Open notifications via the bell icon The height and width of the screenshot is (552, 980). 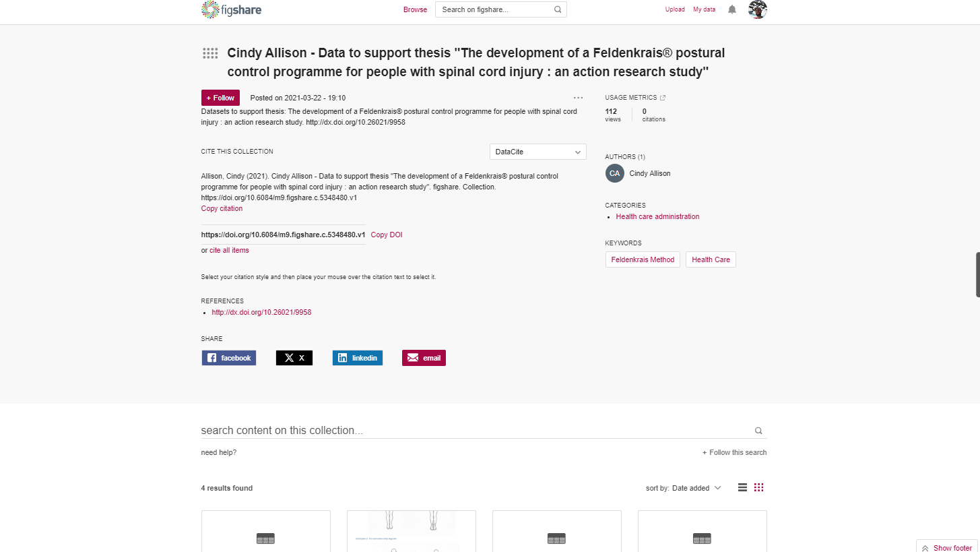pyautogui.click(x=731, y=9)
